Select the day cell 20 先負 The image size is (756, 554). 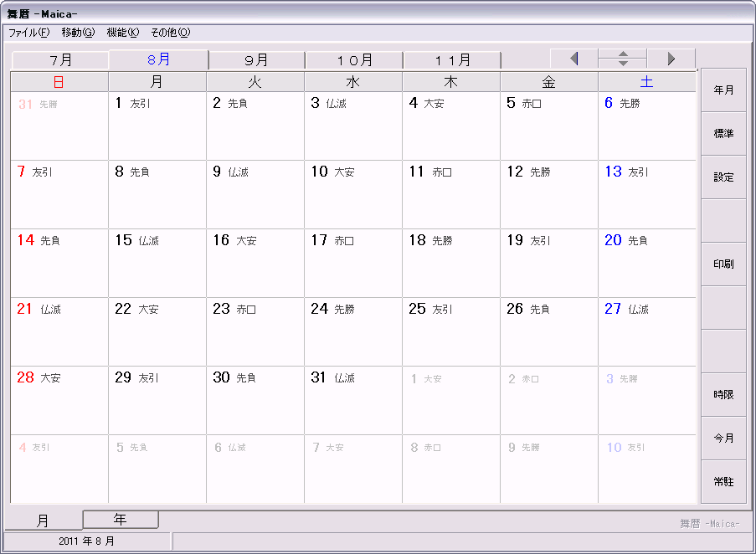(x=647, y=263)
